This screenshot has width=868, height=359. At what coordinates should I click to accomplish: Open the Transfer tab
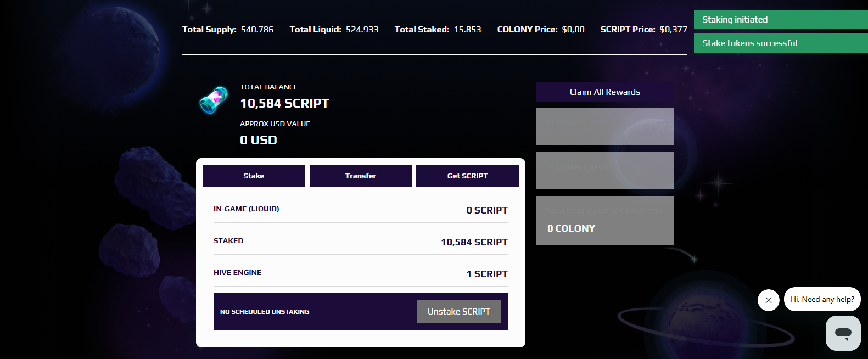click(x=361, y=176)
